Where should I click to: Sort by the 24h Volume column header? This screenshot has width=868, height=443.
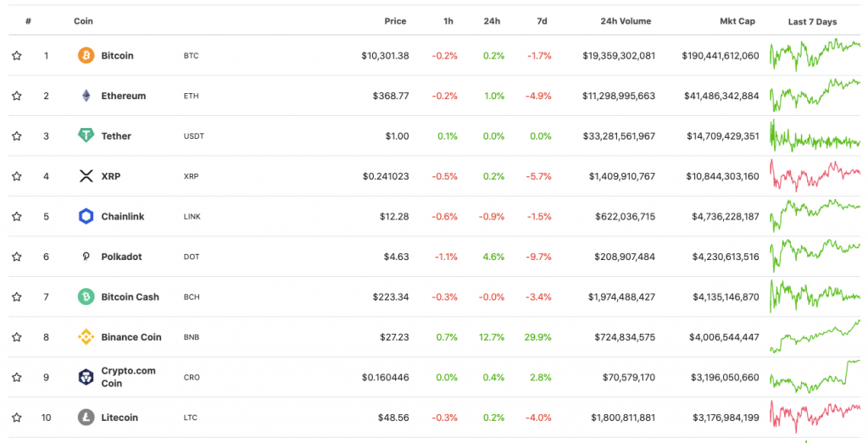tap(626, 21)
